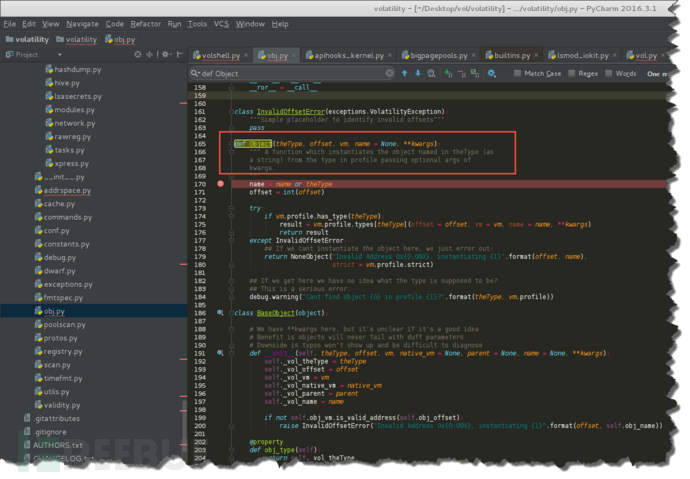Open the Refactor menu
Viewport: 690px width, 479px height.
coord(145,23)
